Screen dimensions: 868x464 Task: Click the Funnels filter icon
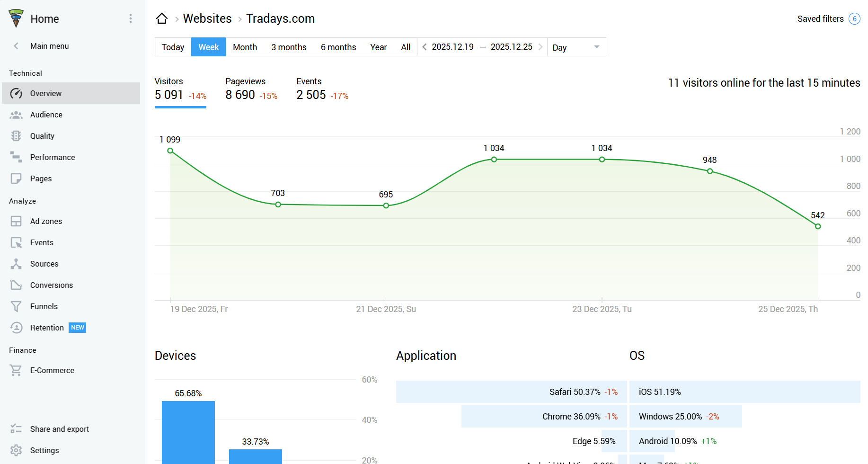tap(16, 306)
